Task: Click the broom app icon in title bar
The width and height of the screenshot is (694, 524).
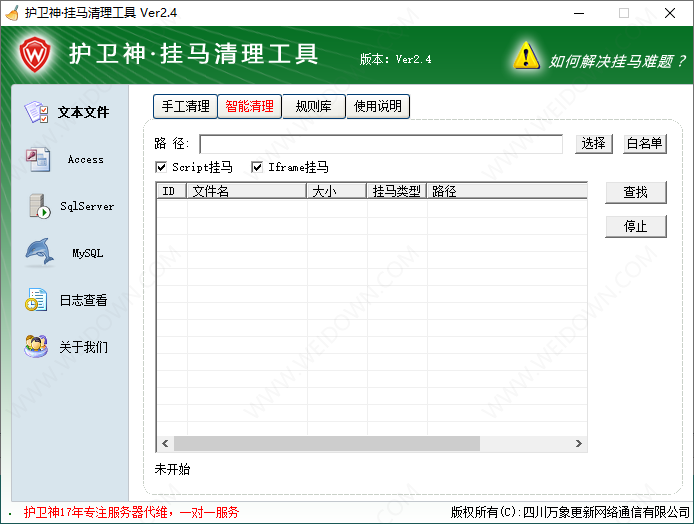Action: click(x=12, y=13)
